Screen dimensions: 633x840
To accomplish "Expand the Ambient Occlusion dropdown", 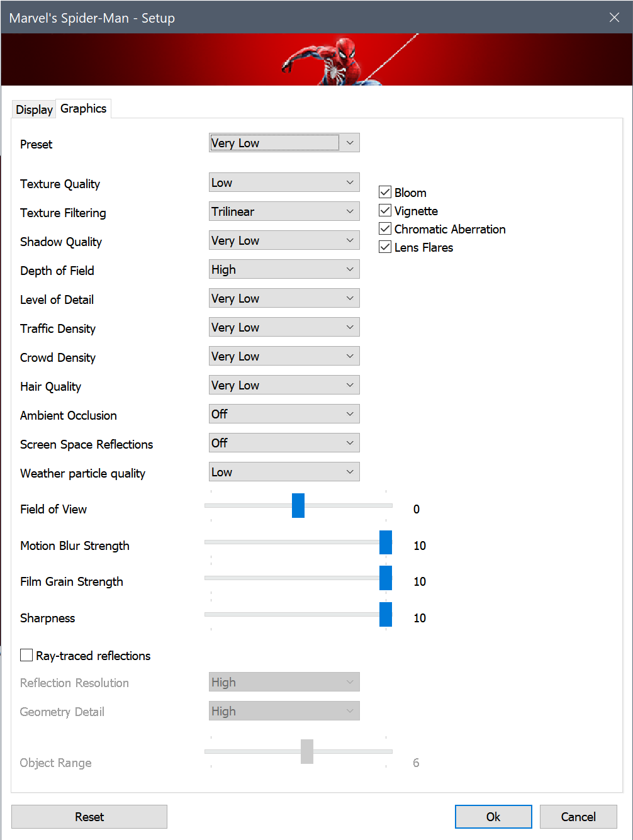I will (284, 414).
